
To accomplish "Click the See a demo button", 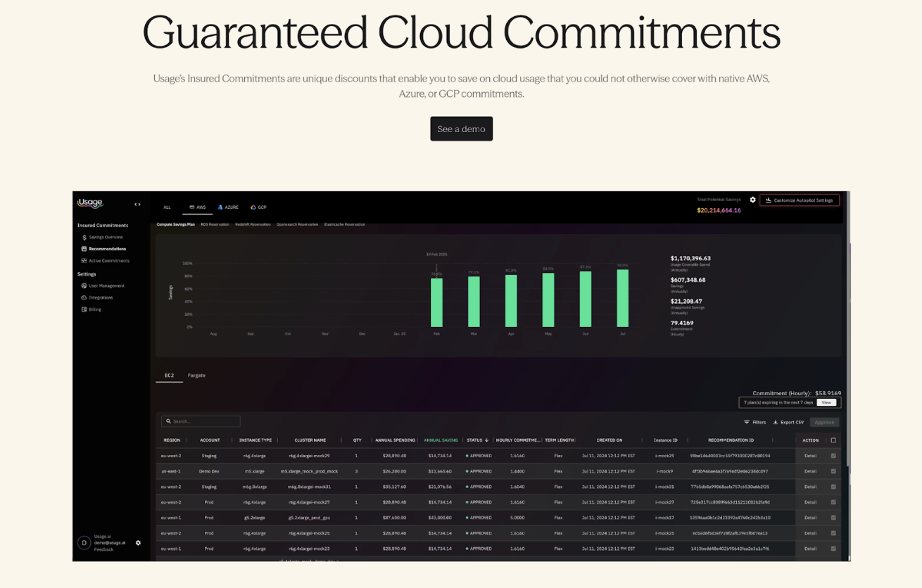I will click(461, 129).
